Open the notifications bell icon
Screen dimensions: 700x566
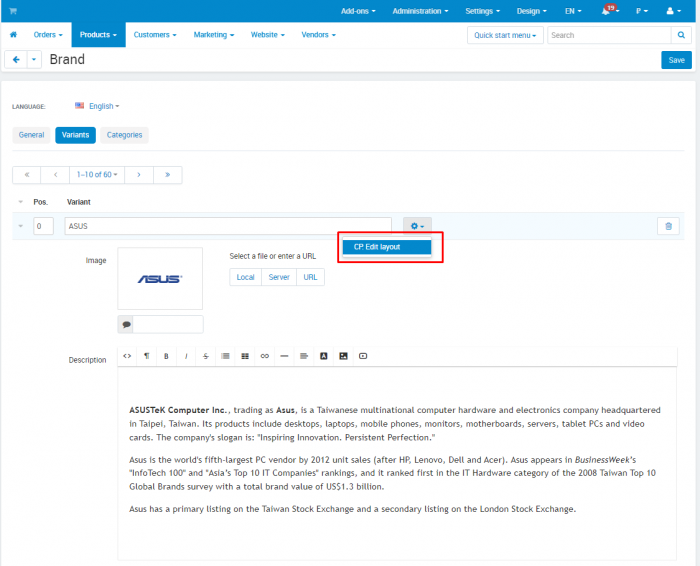click(610, 11)
